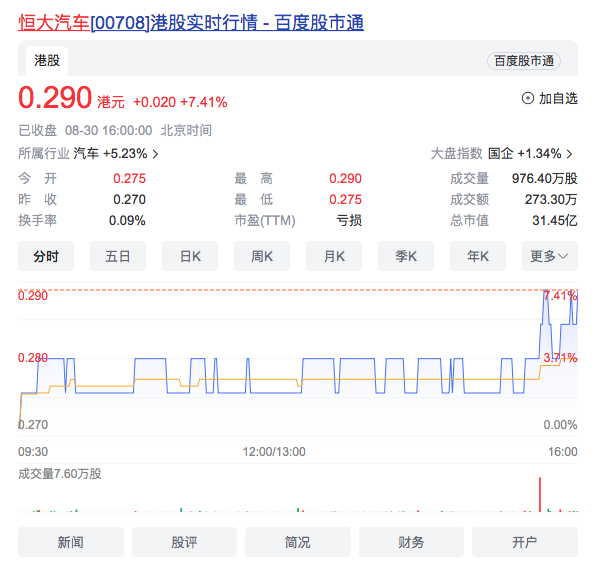The width and height of the screenshot is (600, 565).
Task: Click the 0.00% chart axis label
Action: point(560,425)
